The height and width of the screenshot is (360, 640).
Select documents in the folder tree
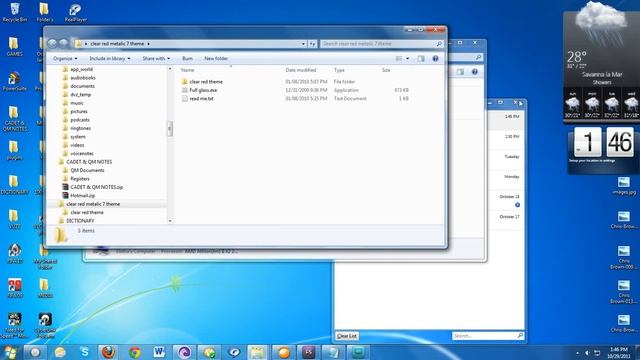[x=82, y=87]
